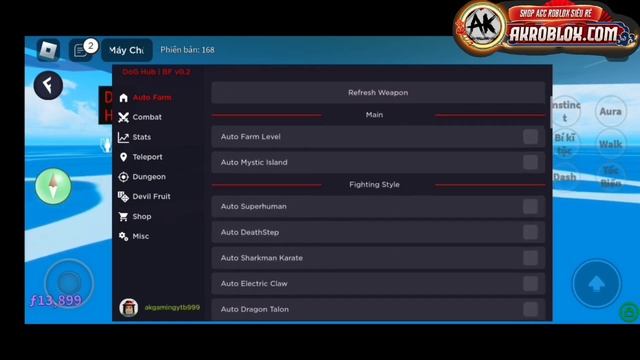640x360 pixels.
Task: Tap the green compass icon
Action: click(53, 186)
